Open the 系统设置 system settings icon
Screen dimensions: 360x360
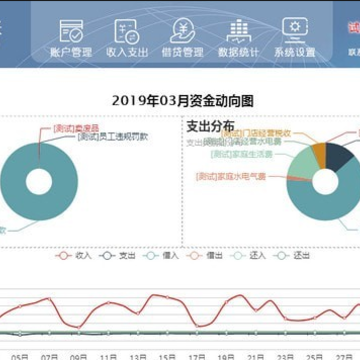click(x=295, y=31)
